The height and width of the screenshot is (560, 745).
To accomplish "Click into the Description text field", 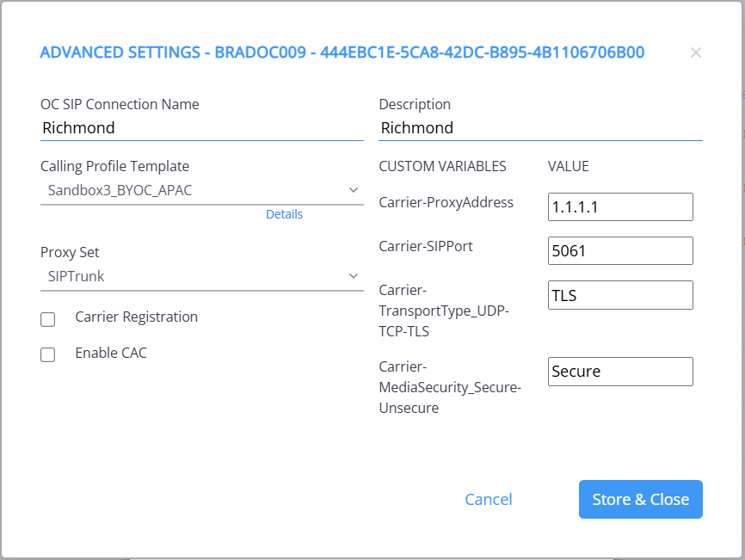I will [540, 128].
